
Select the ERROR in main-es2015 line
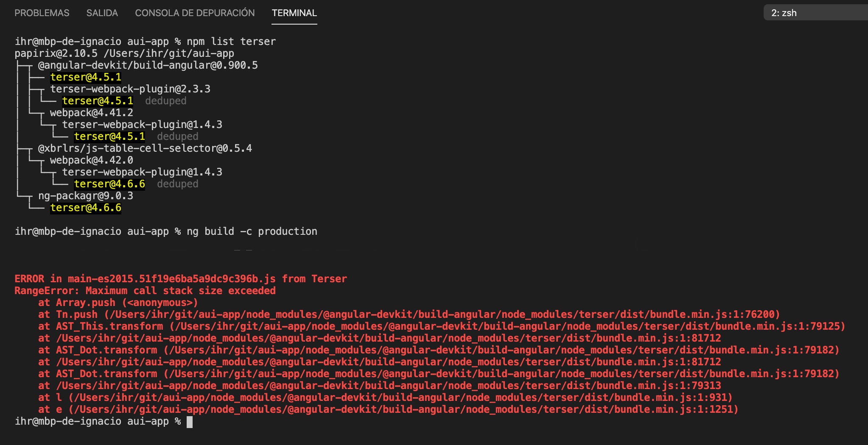(x=180, y=278)
